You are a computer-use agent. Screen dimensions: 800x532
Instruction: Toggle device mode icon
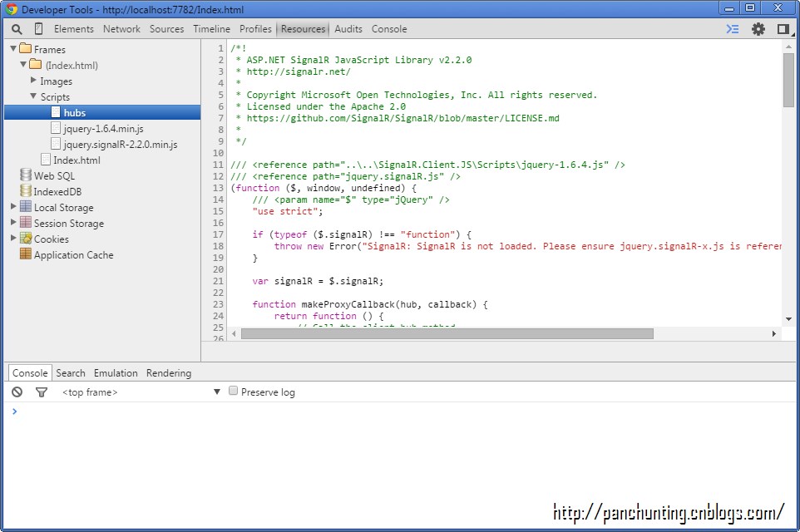[x=38, y=29]
